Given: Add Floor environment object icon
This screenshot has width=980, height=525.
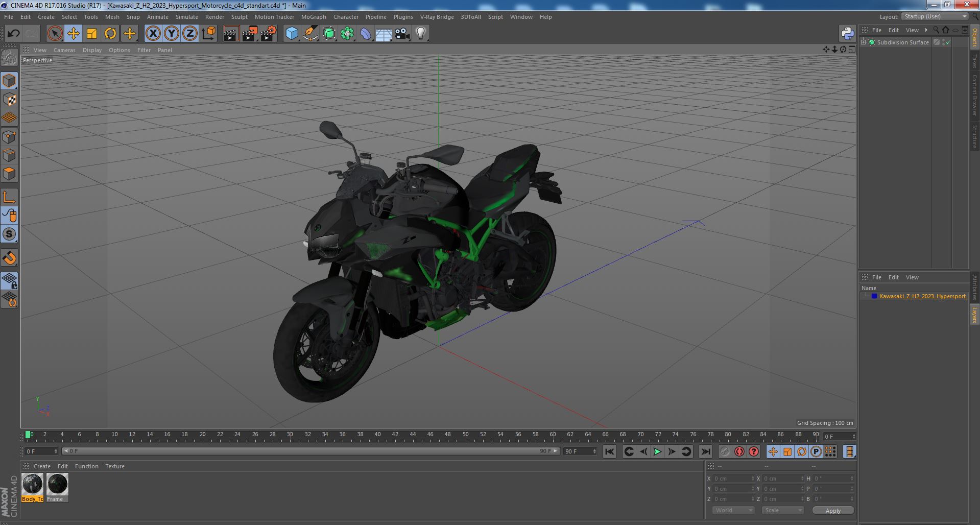Looking at the screenshot, I should 384,34.
